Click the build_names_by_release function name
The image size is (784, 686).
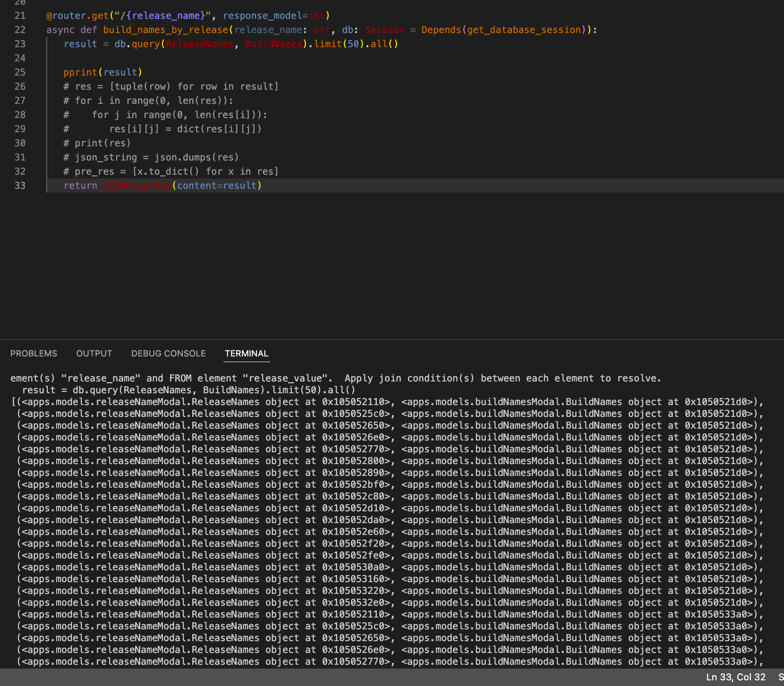165,30
